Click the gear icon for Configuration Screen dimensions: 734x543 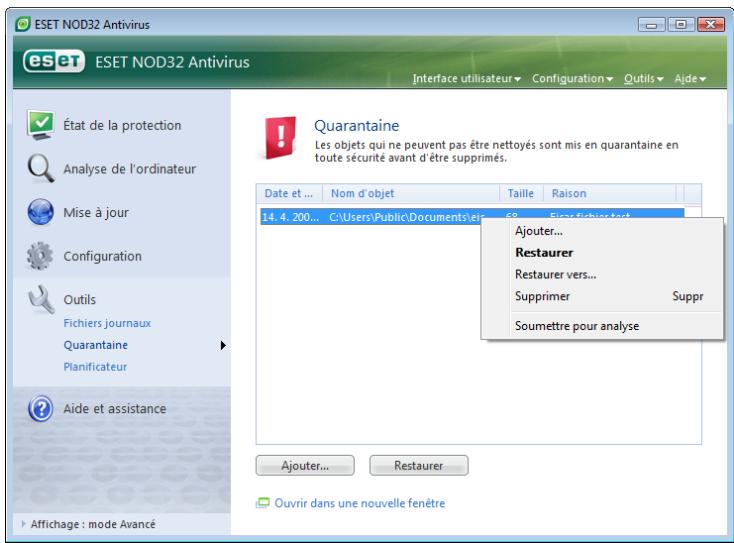pos(40,256)
